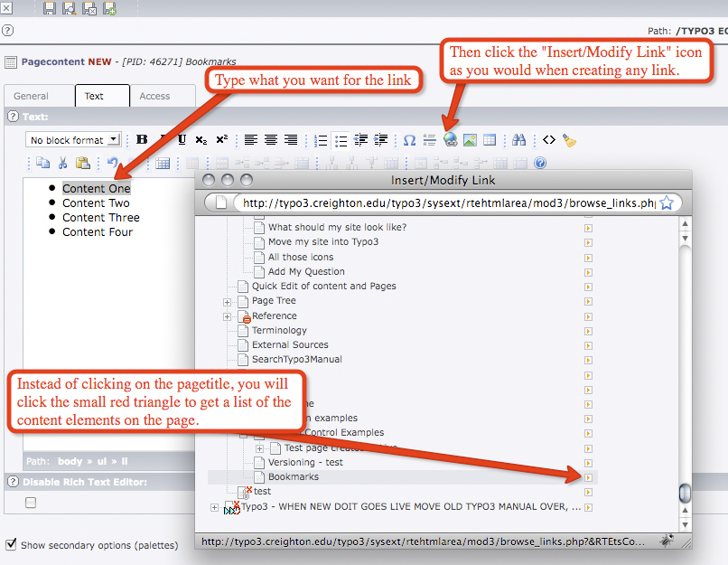Screen dimensions: 728x565
Task: Click the red triangle next to Bookmarks
Action: [x=588, y=477]
